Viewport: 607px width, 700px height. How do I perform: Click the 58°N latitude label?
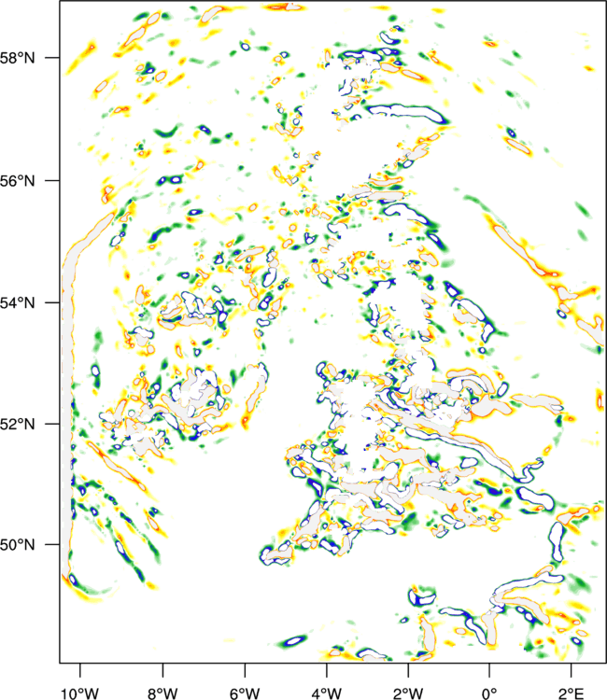coord(18,58)
